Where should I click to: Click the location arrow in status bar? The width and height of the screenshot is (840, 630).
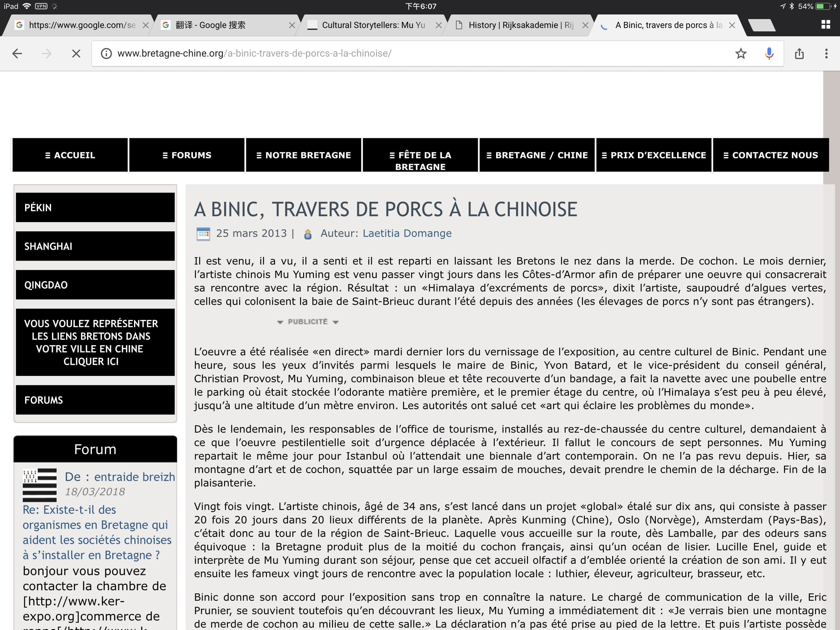783,6
